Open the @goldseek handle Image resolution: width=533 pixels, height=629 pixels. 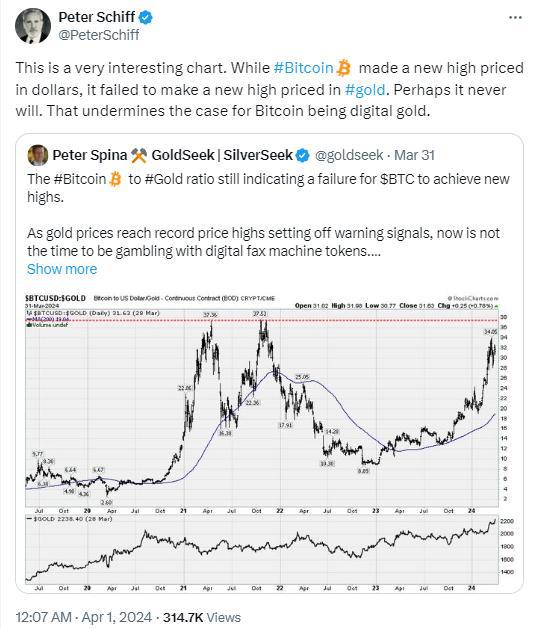349,155
